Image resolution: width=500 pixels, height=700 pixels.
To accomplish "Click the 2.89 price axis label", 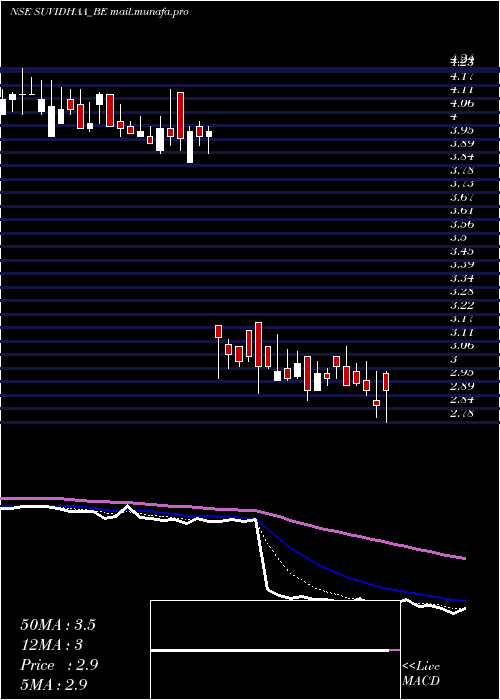I will point(462,386).
